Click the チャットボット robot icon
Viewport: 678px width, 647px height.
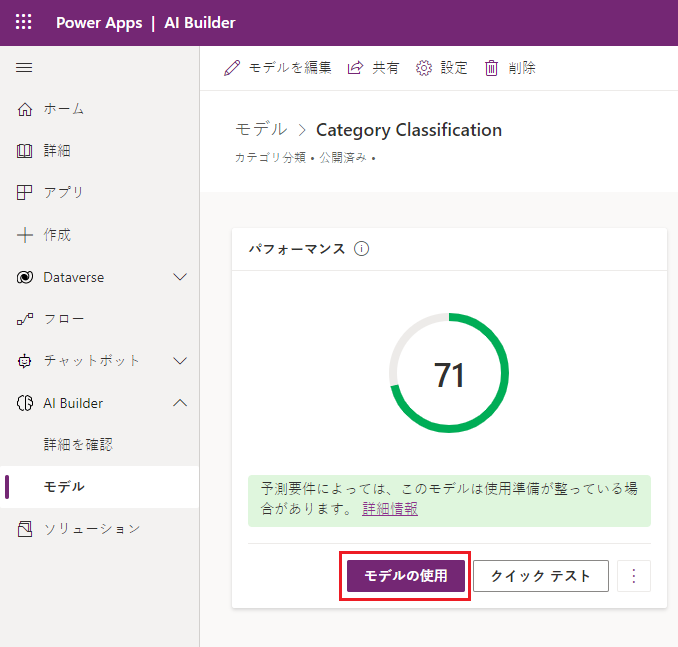click(x=25, y=361)
